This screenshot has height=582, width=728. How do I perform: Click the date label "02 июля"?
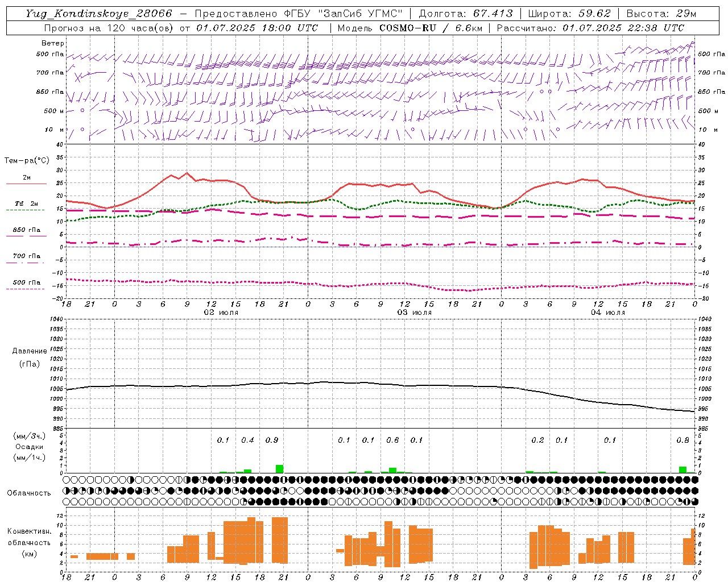pyautogui.click(x=221, y=313)
